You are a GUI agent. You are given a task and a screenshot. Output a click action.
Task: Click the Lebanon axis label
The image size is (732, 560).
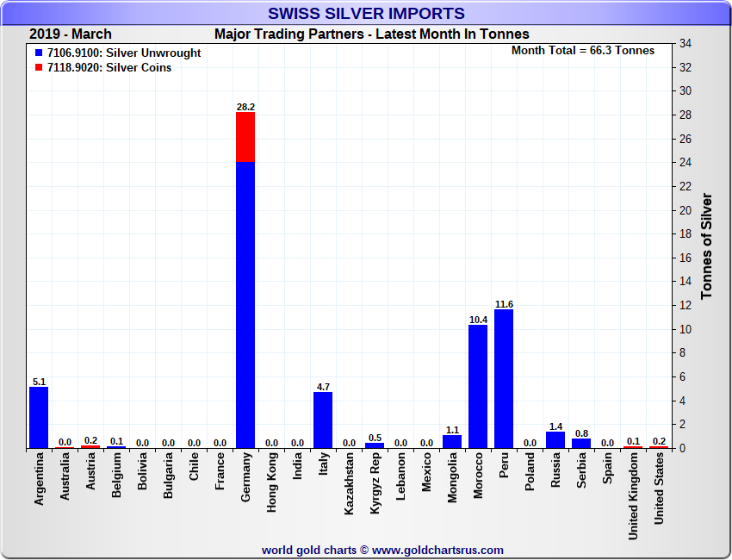[400, 477]
